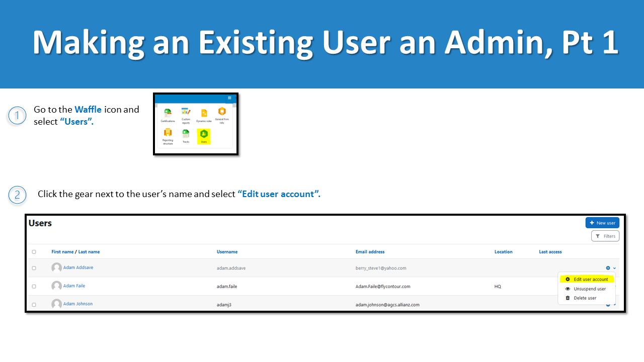Image resolution: width=644 pixels, height=362 pixels.
Task: Select the Reporting structure icon
Action: click(168, 132)
